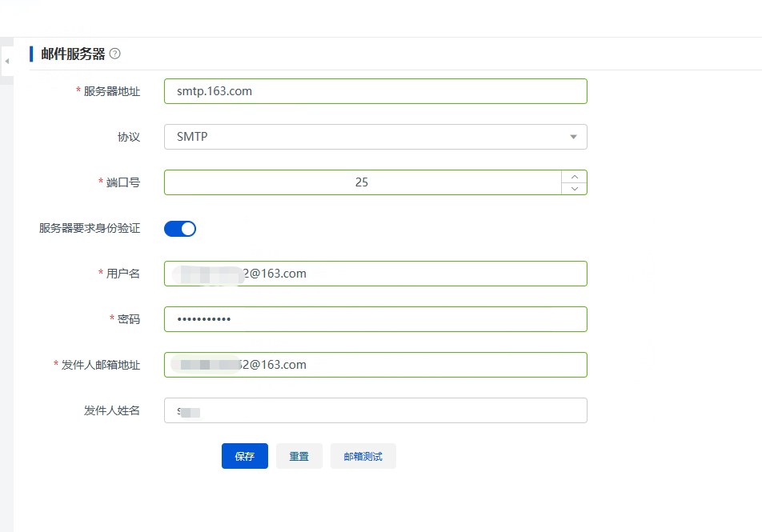Decrease the 端口号 value with down arrow
Viewport: 762px width, 532px height.
click(574, 189)
